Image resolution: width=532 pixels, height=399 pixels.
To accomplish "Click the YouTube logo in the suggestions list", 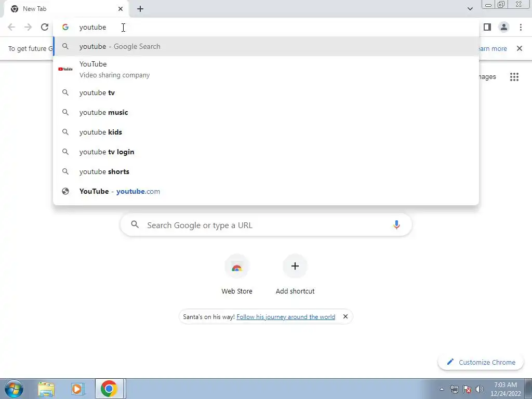I will pos(65,69).
